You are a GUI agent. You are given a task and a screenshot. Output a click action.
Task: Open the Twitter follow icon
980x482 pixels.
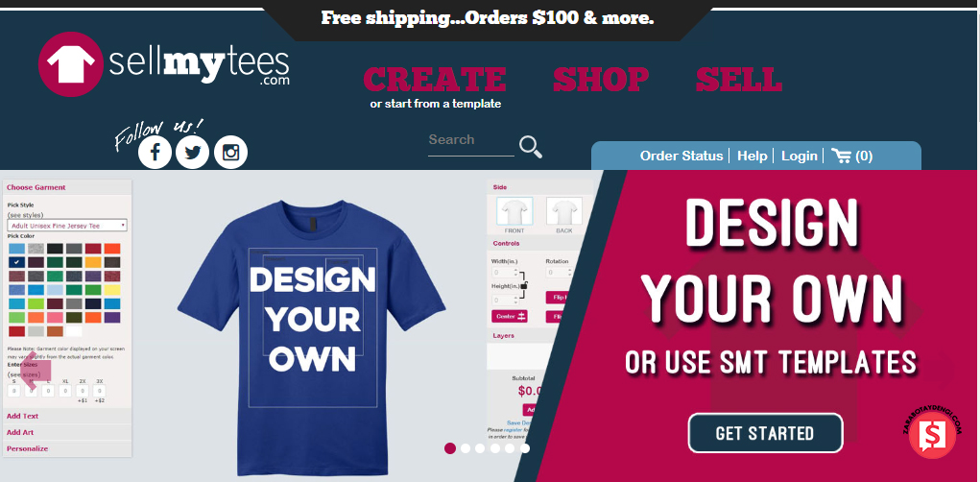[193, 153]
